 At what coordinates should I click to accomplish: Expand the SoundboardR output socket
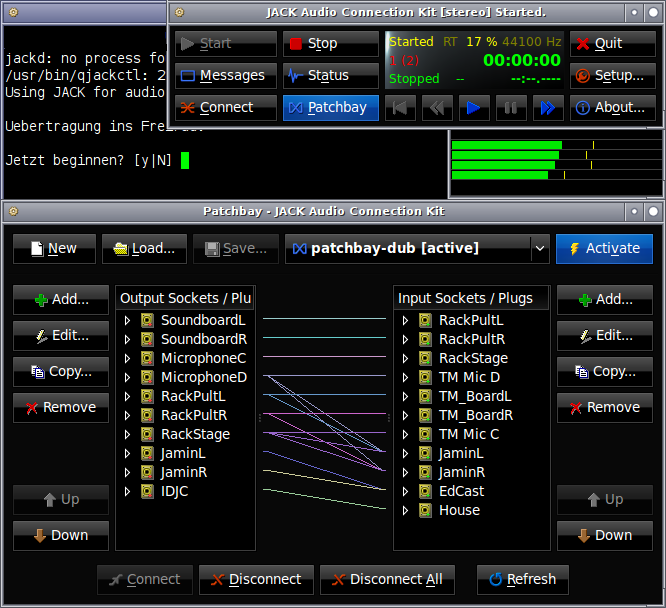pos(127,339)
